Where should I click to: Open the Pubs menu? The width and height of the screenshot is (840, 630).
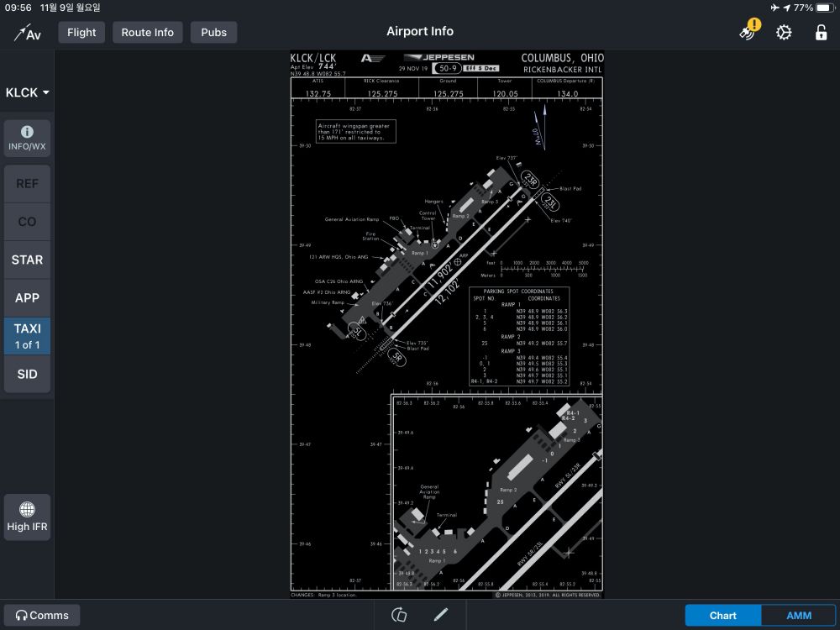pyautogui.click(x=213, y=33)
